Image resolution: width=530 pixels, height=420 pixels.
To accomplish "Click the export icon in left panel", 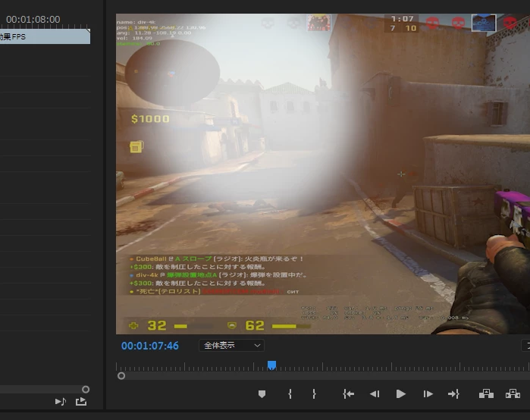I will point(81,401).
